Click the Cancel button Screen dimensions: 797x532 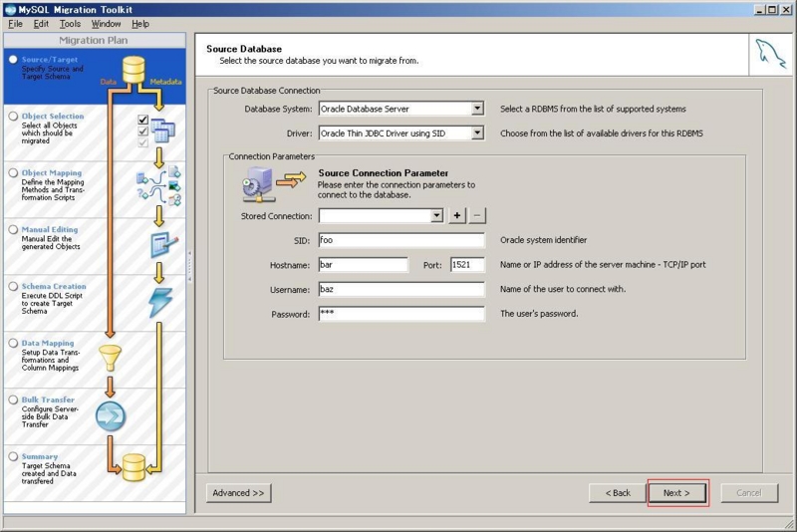click(x=749, y=493)
